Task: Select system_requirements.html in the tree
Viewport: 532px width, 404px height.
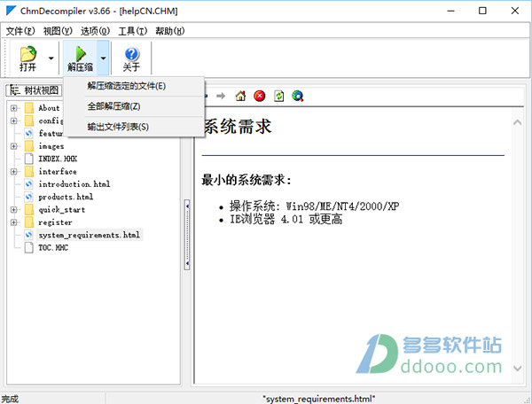Action: [x=90, y=235]
